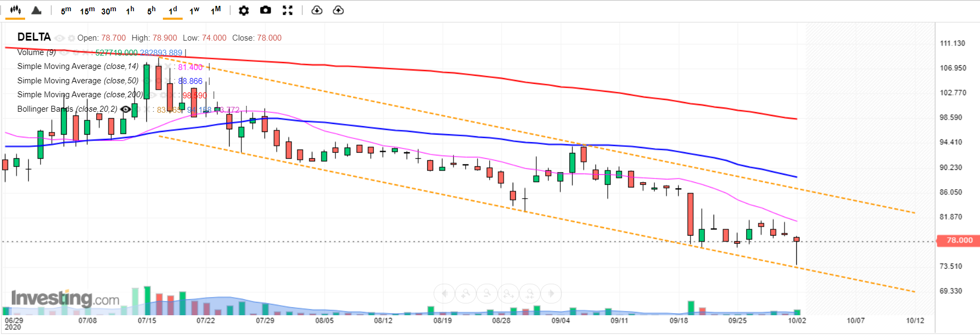Set timeframe to 5 hours
The width and height of the screenshot is (980, 335).
[152, 11]
